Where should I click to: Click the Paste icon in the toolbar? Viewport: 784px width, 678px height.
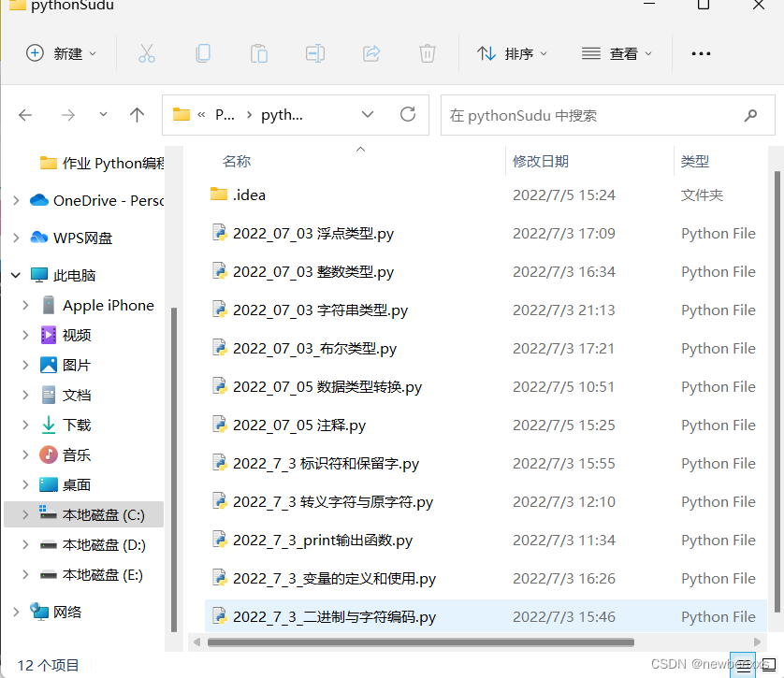click(258, 53)
